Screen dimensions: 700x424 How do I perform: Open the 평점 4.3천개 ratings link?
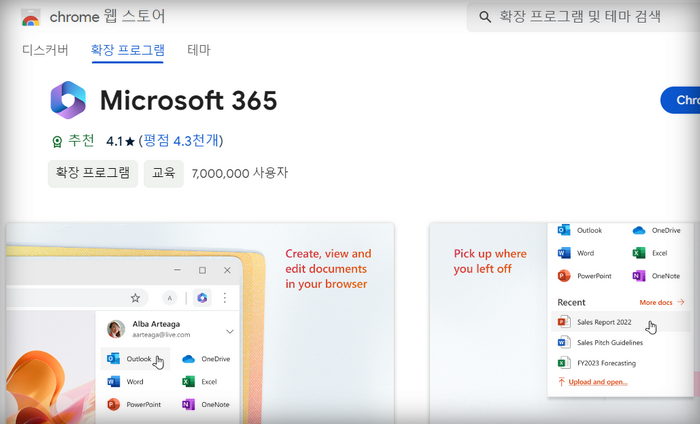coord(181,141)
